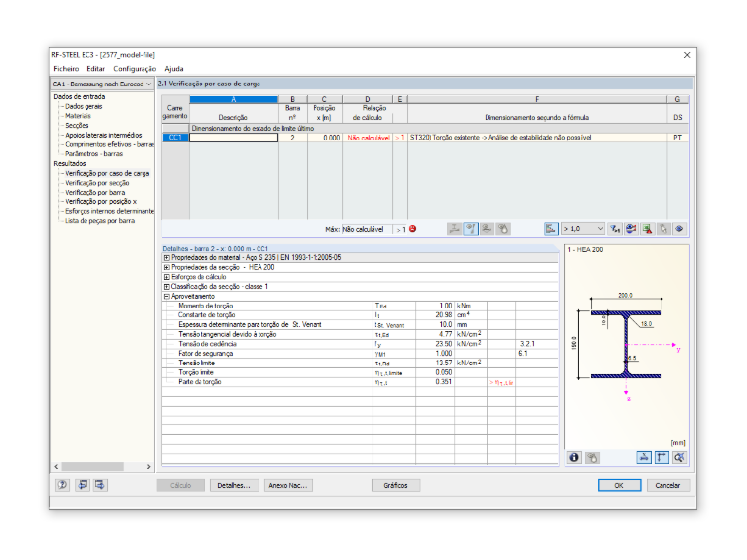This screenshot has height=560, width=747.
Task: Open section info button under HEA 200 preview
Action: (574, 458)
